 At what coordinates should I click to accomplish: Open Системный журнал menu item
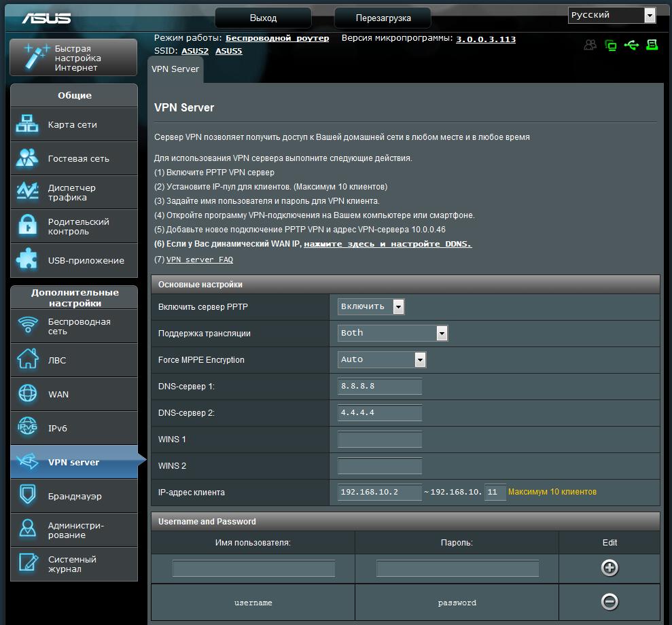coord(74,563)
